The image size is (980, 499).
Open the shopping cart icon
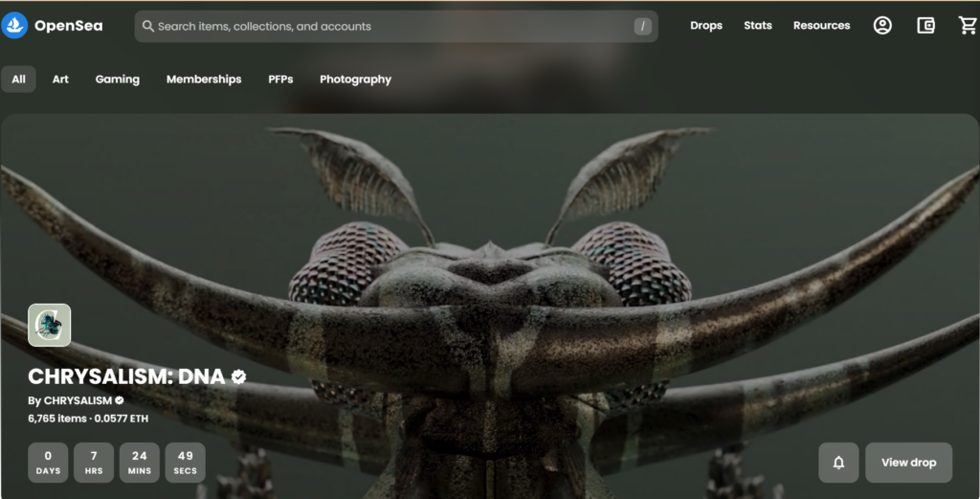(x=968, y=26)
